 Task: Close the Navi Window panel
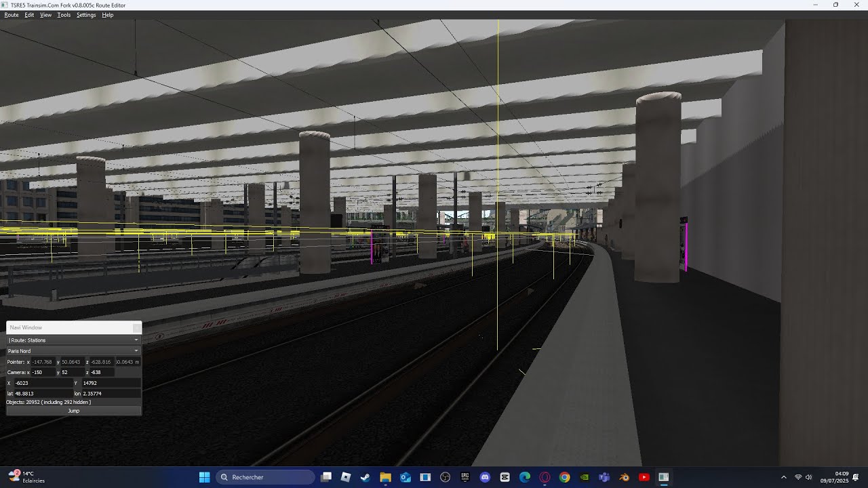coord(136,327)
